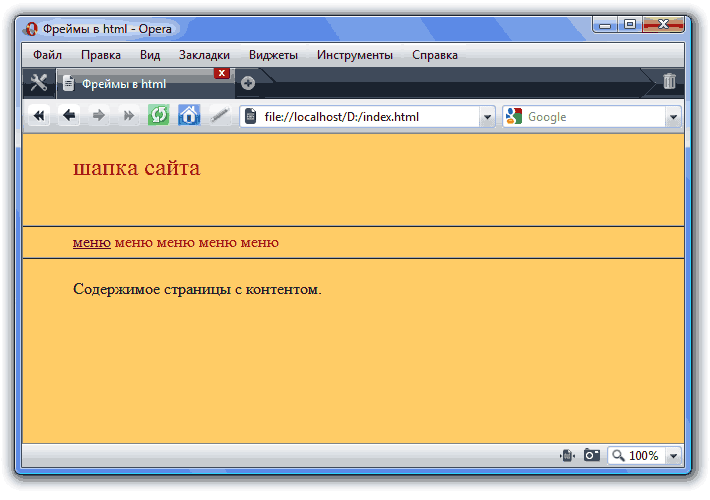Open the 100% zoom level dropdown
This screenshot has height=500, width=710.
click(673, 456)
